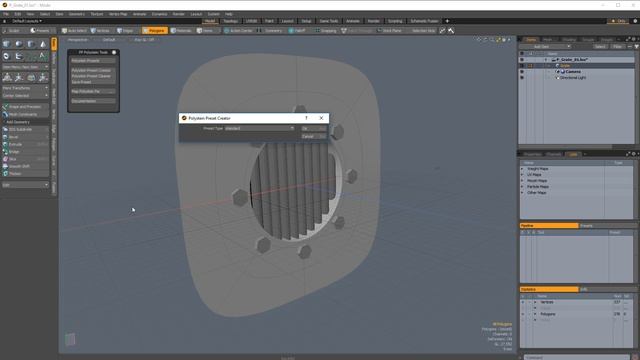The height and width of the screenshot is (360, 640).
Task: Click the Thicken tool icon
Action: click(x=5, y=173)
